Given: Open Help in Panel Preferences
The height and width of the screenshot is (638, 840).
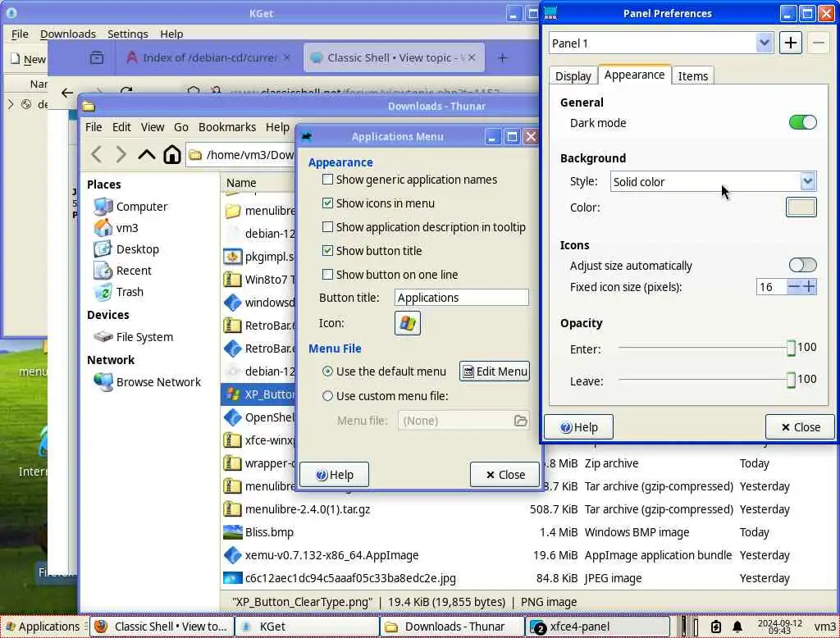Looking at the screenshot, I should (578, 427).
